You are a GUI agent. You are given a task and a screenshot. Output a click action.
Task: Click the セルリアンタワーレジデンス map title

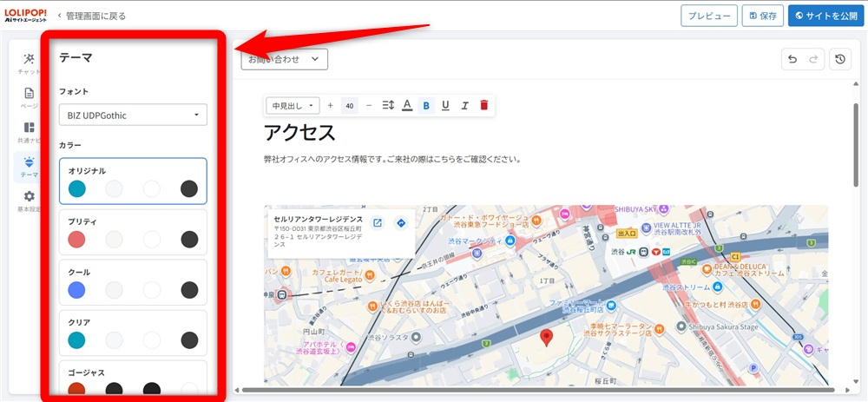319,219
